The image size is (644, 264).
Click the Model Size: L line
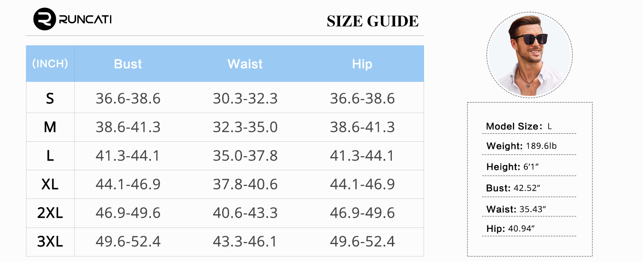coord(519,127)
